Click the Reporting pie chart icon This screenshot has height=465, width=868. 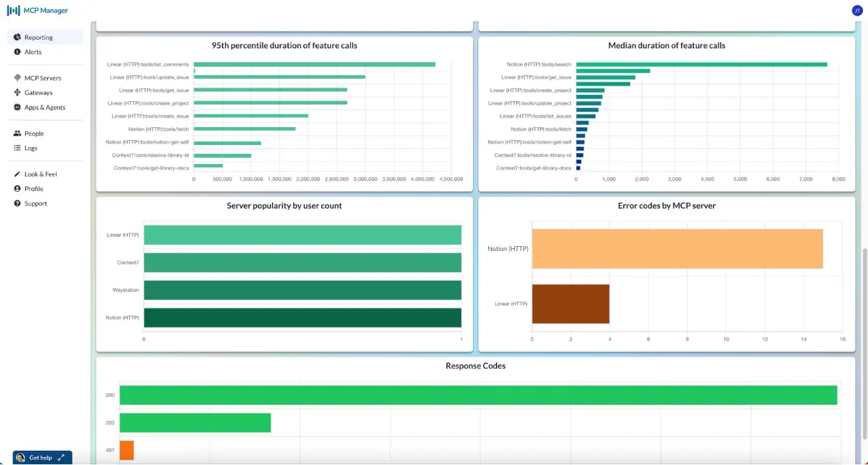coord(17,38)
